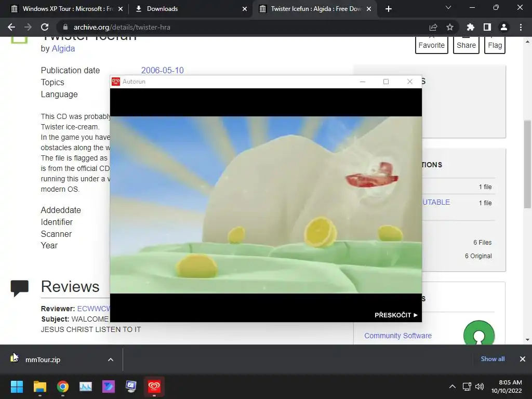Click the Reviews speech bubble icon
This screenshot has width=532, height=399.
(19, 288)
